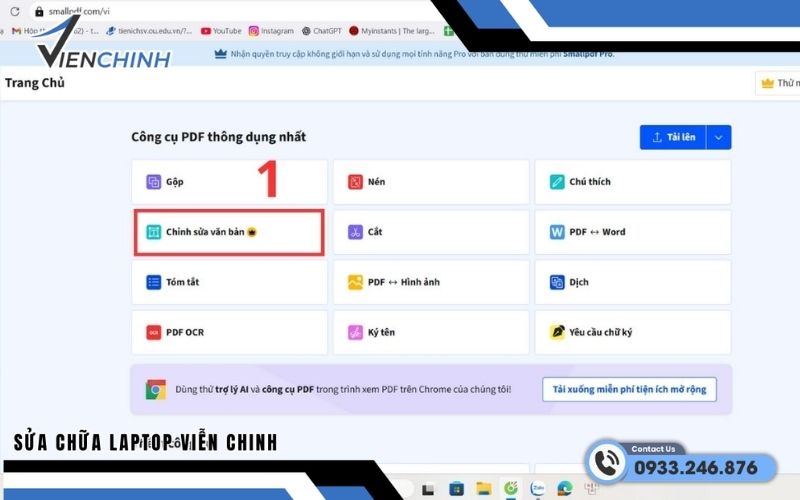Open the PDF ↔ Word converter
Screen dimensions: 800x500
click(633, 232)
